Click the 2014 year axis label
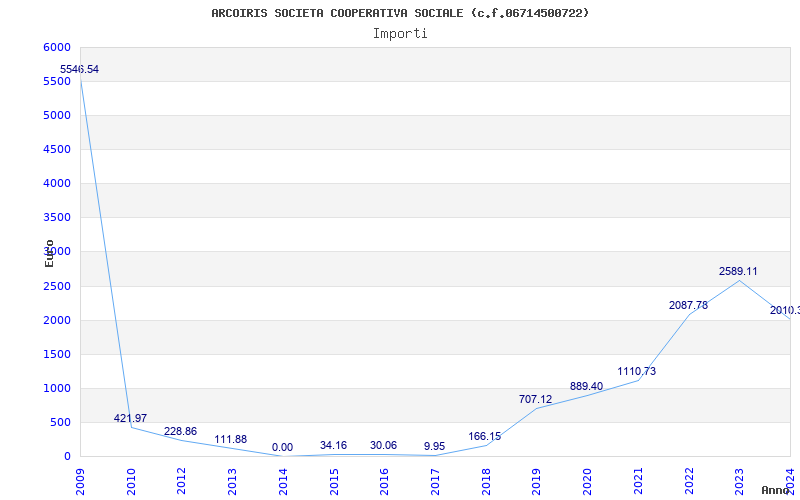This screenshot has width=800, height=500. coord(283,482)
